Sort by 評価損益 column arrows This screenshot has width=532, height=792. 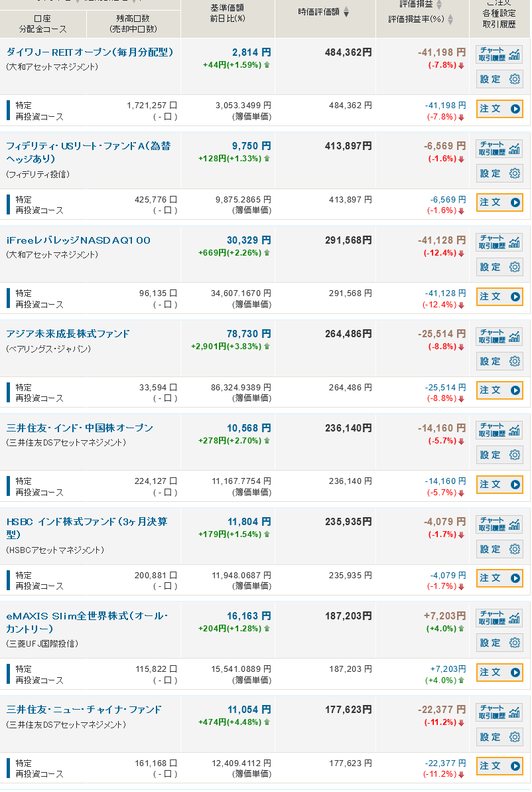tap(439, 5)
